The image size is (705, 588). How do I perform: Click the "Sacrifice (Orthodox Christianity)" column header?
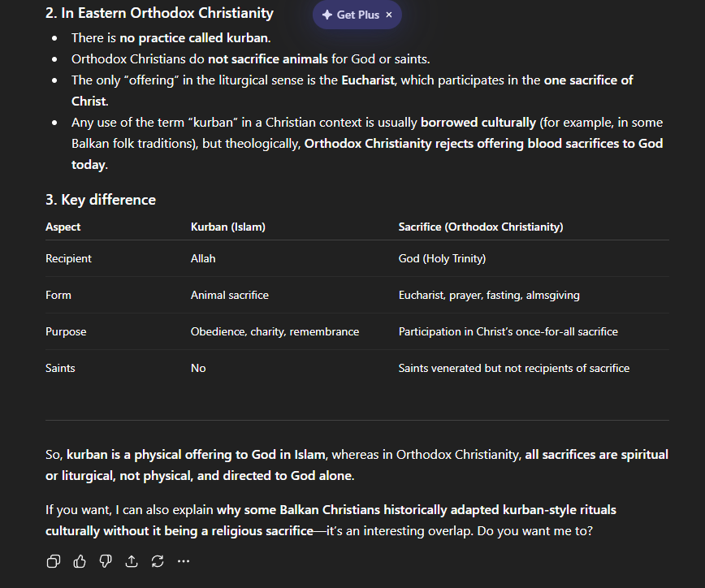coord(481,227)
